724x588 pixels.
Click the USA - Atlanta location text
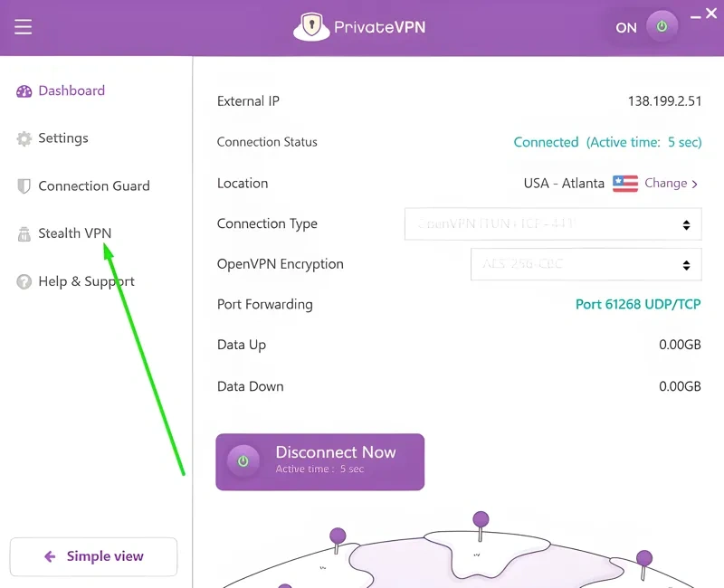coord(564,184)
